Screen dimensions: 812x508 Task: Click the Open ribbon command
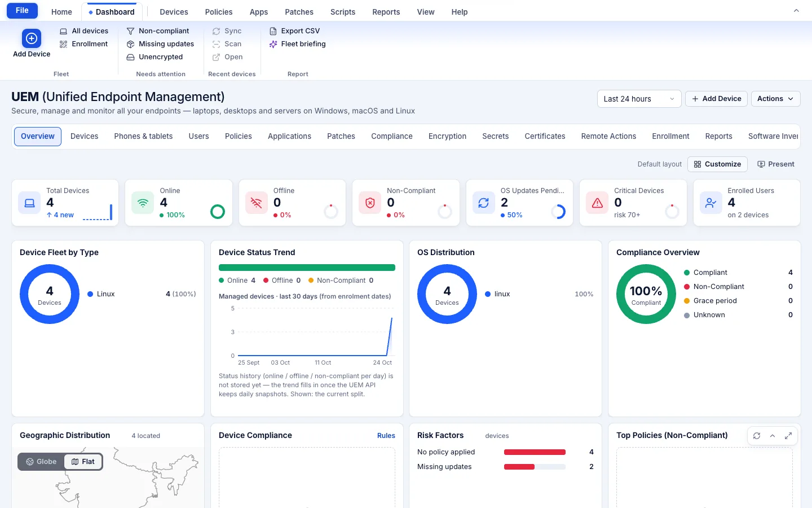pos(227,57)
